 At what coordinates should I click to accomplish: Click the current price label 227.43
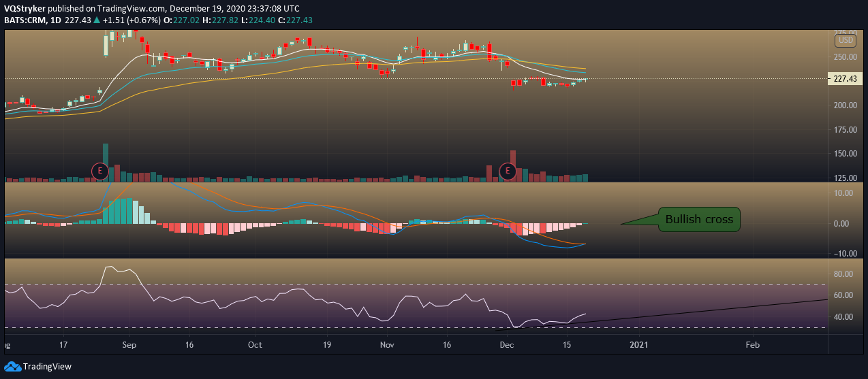click(845, 79)
